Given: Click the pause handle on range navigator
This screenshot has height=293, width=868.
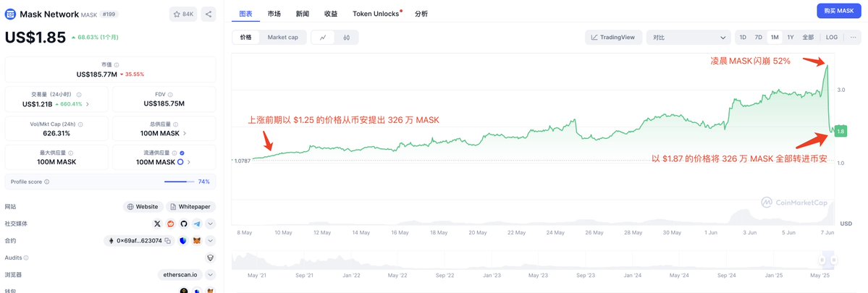Looking at the screenshot, I should coord(822,260).
